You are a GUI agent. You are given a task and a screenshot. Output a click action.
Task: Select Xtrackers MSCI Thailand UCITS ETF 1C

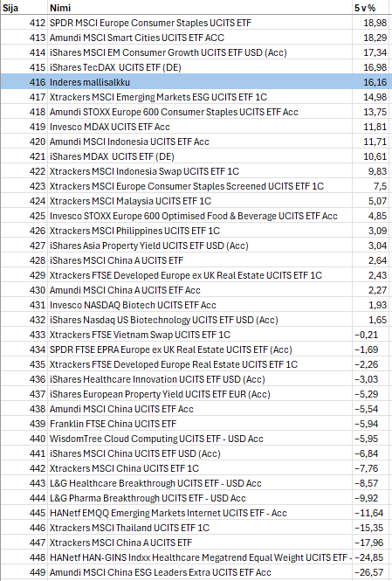(200, 528)
